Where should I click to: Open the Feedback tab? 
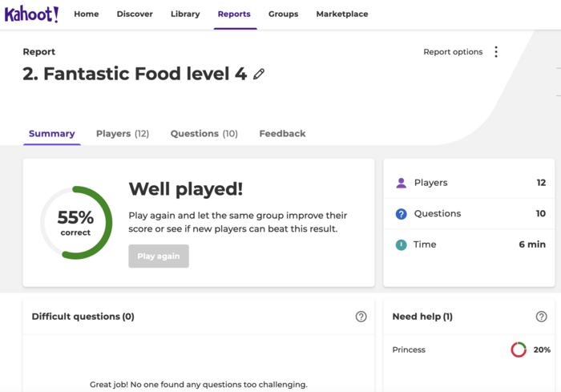tap(282, 134)
